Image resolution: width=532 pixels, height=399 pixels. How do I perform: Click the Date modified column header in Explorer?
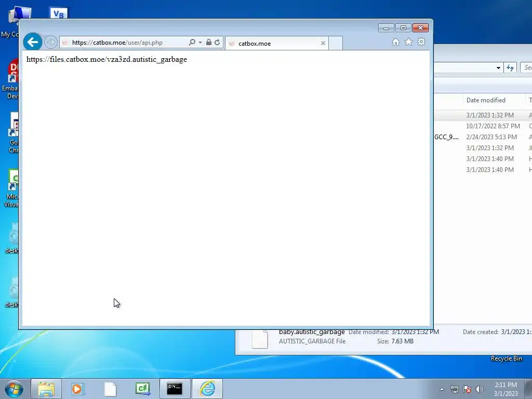click(x=494, y=100)
